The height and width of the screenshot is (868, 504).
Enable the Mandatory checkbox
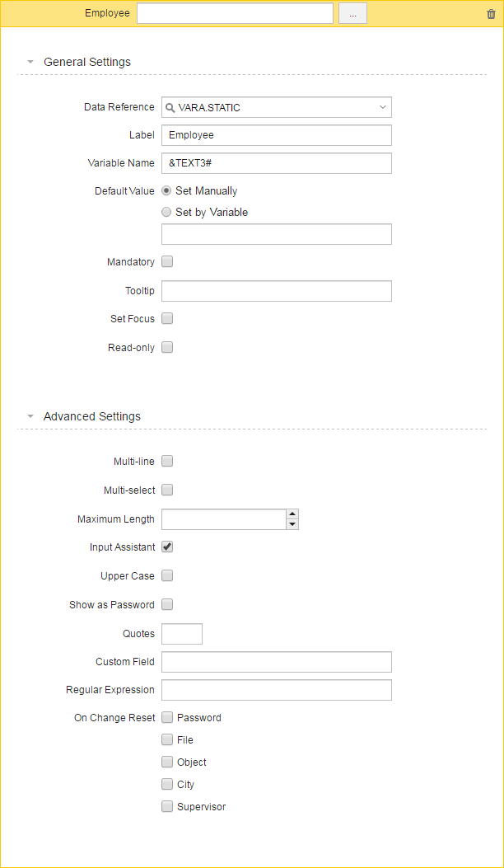pos(167,261)
